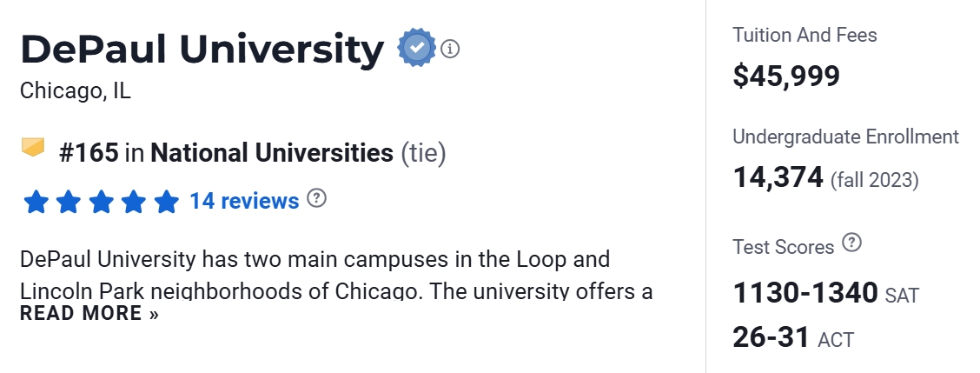The width and height of the screenshot is (980, 373).
Task: Click the #165 rank number
Action: (x=89, y=154)
